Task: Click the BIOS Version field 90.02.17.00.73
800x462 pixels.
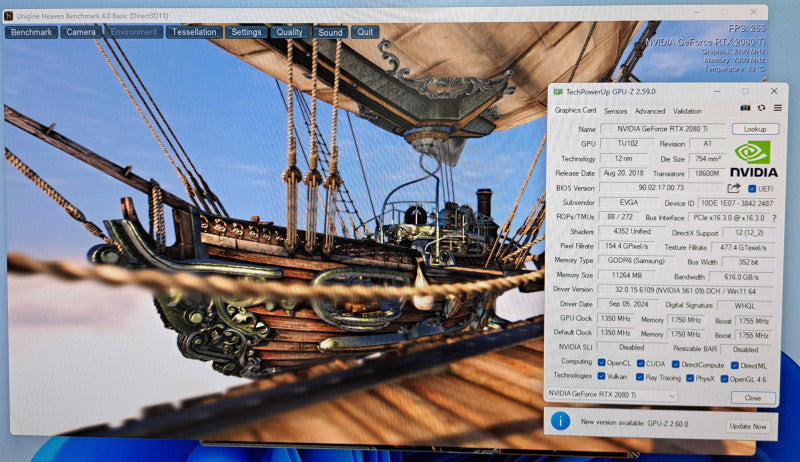Action: (661, 187)
